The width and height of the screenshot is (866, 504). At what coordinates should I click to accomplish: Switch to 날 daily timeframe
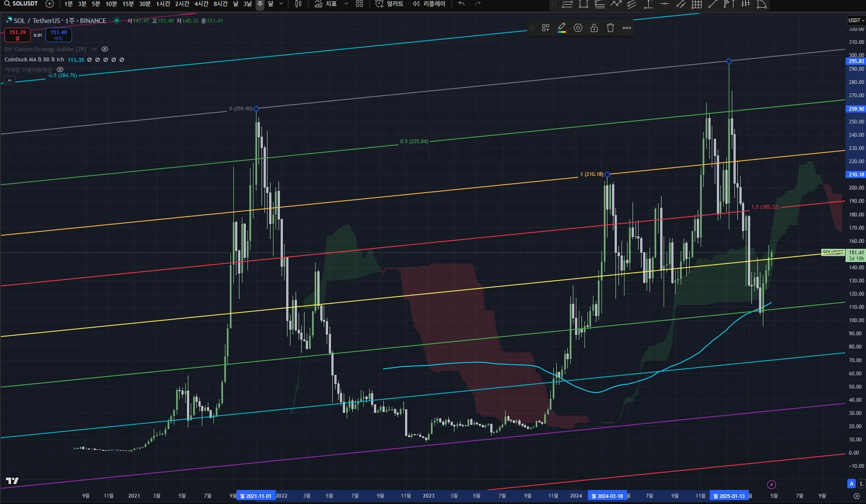[x=236, y=4]
